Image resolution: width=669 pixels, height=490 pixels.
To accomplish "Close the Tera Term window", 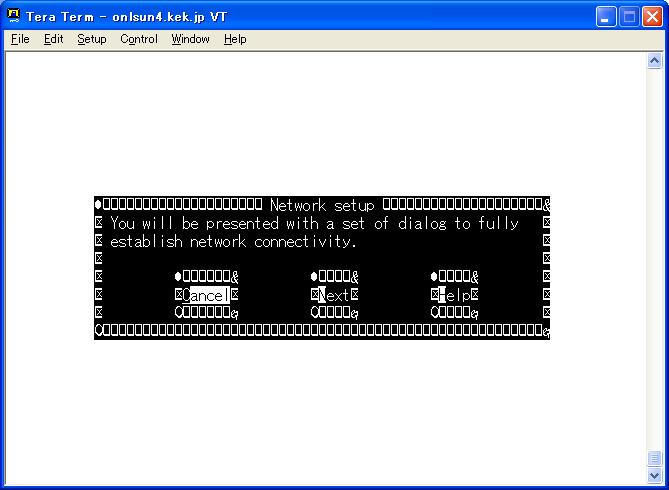I will pos(652,17).
